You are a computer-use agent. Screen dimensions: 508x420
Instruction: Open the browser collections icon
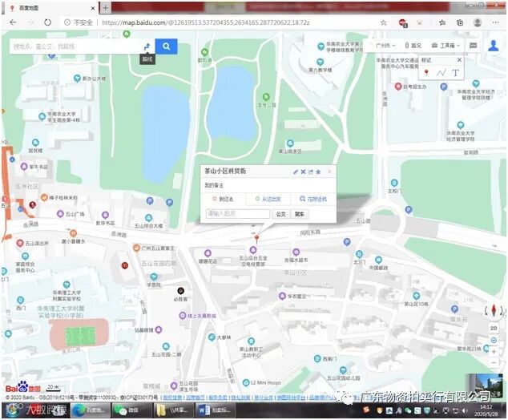coord(460,22)
